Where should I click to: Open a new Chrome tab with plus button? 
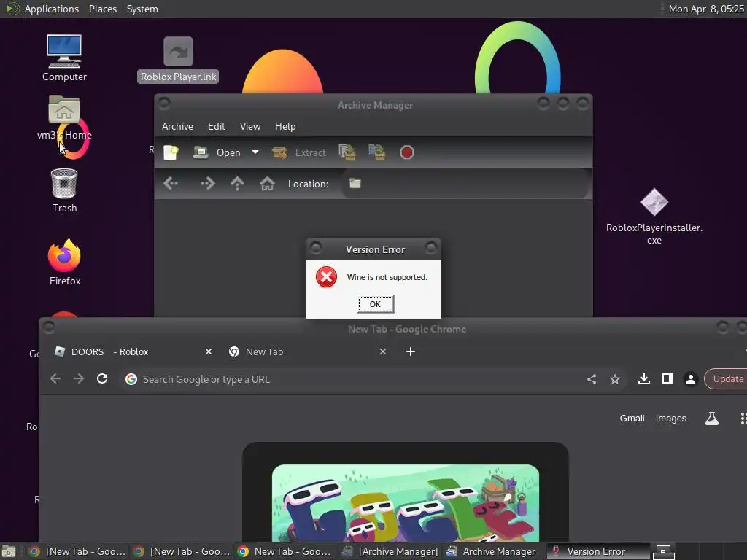click(411, 351)
